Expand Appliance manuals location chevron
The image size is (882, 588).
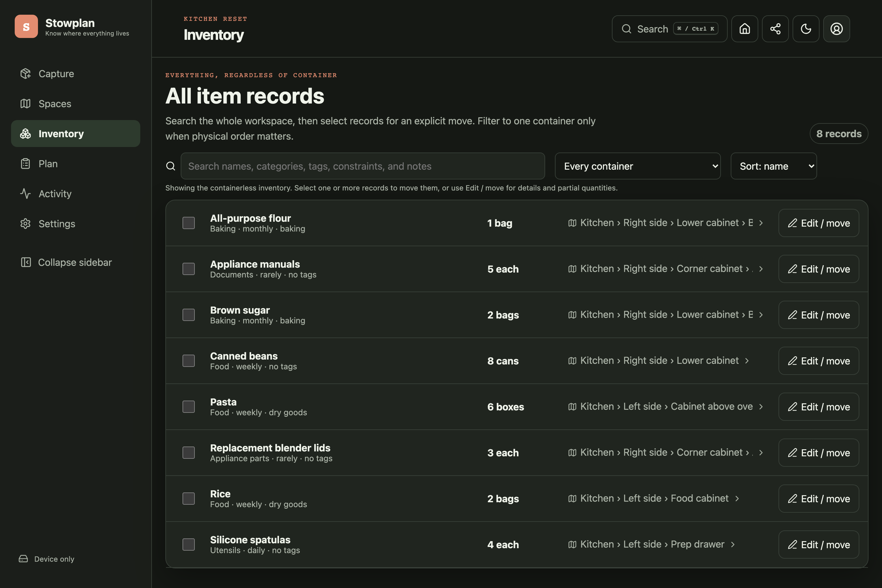click(x=761, y=269)
